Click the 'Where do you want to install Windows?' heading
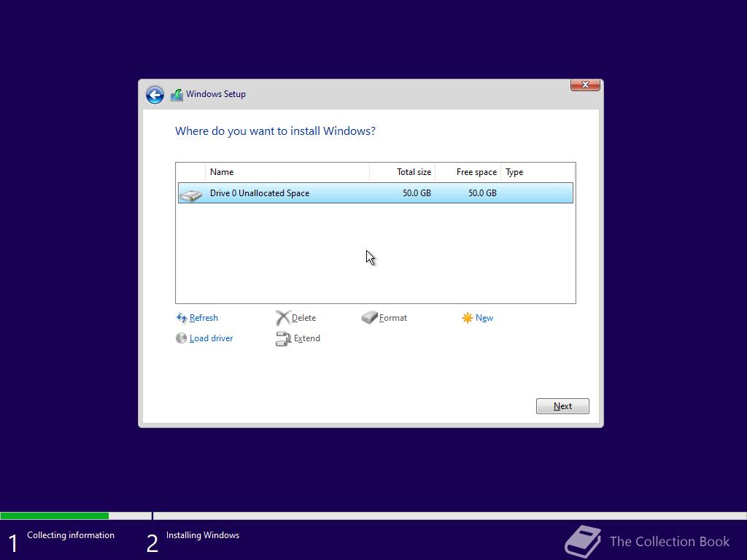747x560 pixels. pyautogui.click(x=275, y=131)
